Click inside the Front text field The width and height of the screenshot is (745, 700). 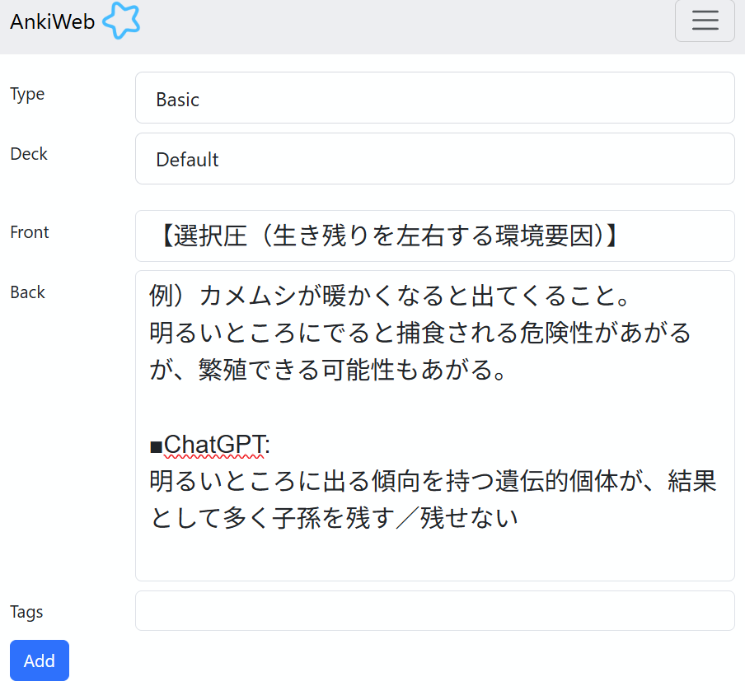pos(434,236)
